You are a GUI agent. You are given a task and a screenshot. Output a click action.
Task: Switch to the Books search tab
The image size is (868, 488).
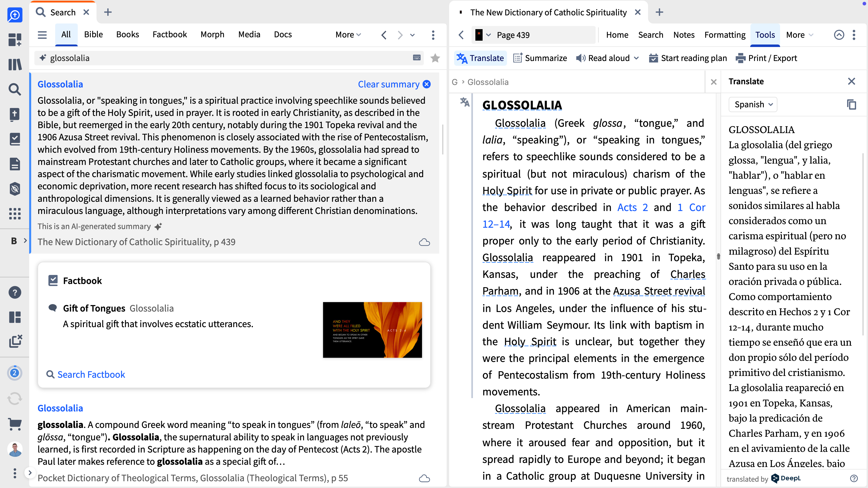point(127,34)
